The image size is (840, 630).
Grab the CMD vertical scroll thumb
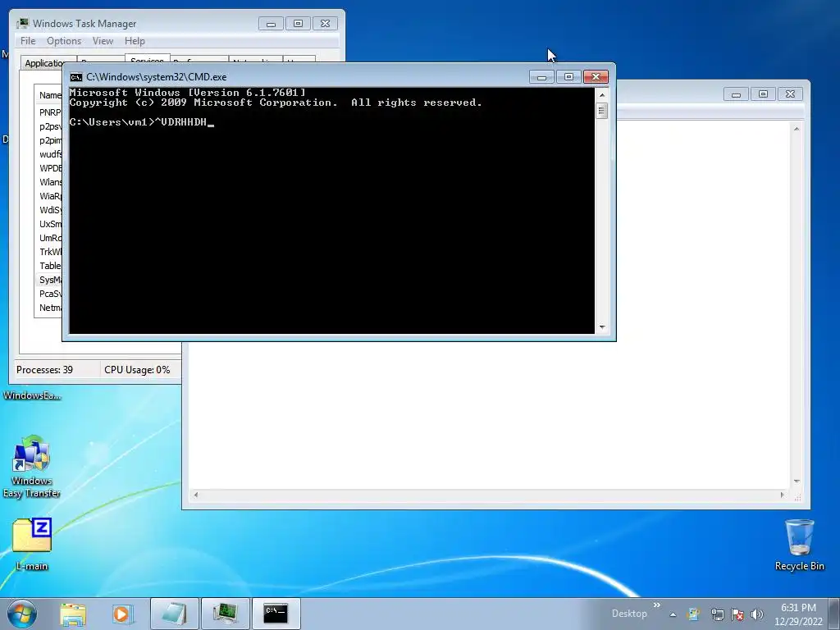601,111
